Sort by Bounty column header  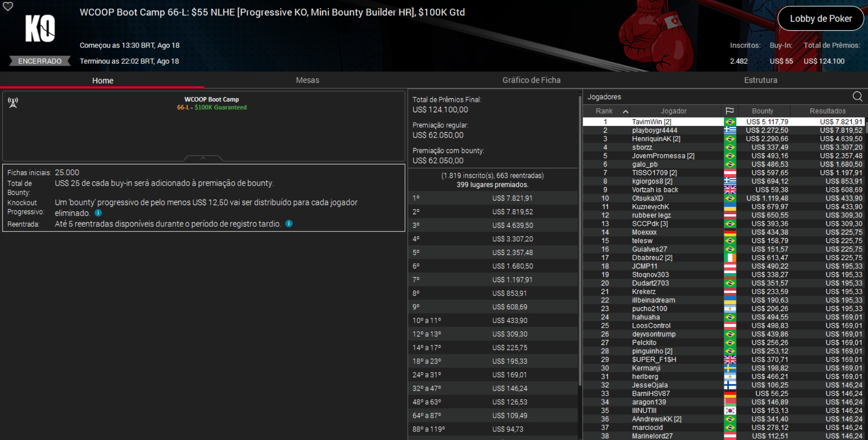tap(763, 111)
